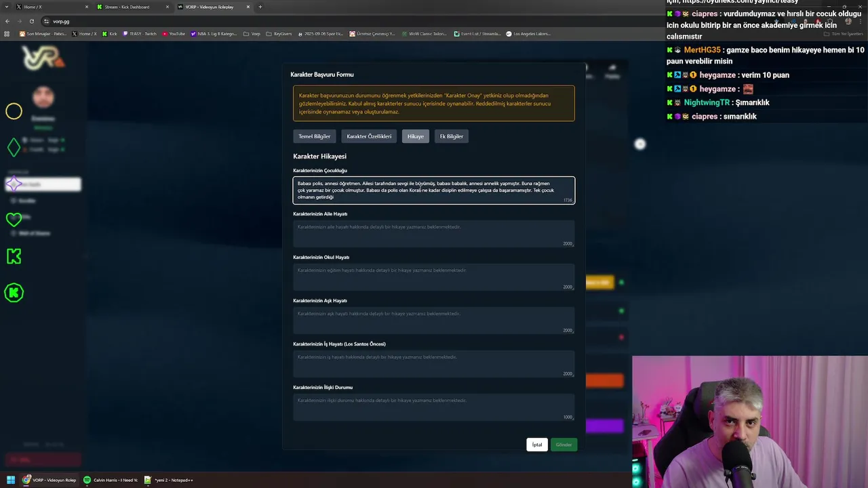Open the Karakter Özellikleri tab
This screenshot has height=488, width=868.
pyautogui.click(x=369, y=136)
